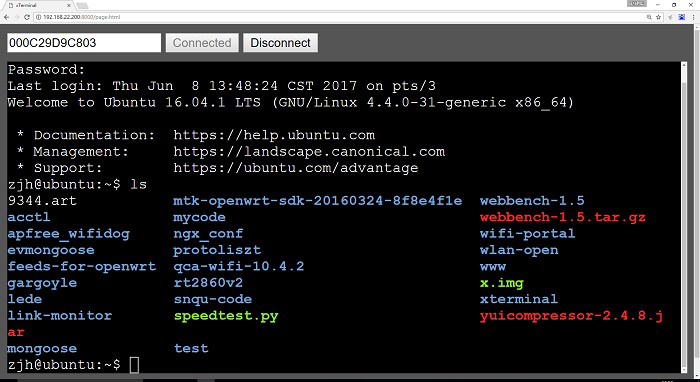
Task: Click the terminal vertical scrollbar
Action: 683,217
